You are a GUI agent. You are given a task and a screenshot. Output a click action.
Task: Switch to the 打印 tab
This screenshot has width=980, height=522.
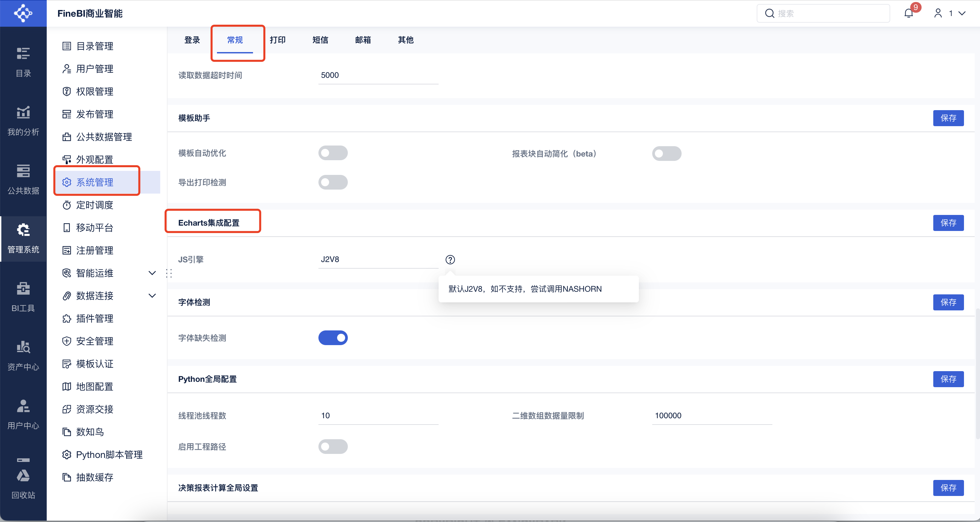[277, 40]
